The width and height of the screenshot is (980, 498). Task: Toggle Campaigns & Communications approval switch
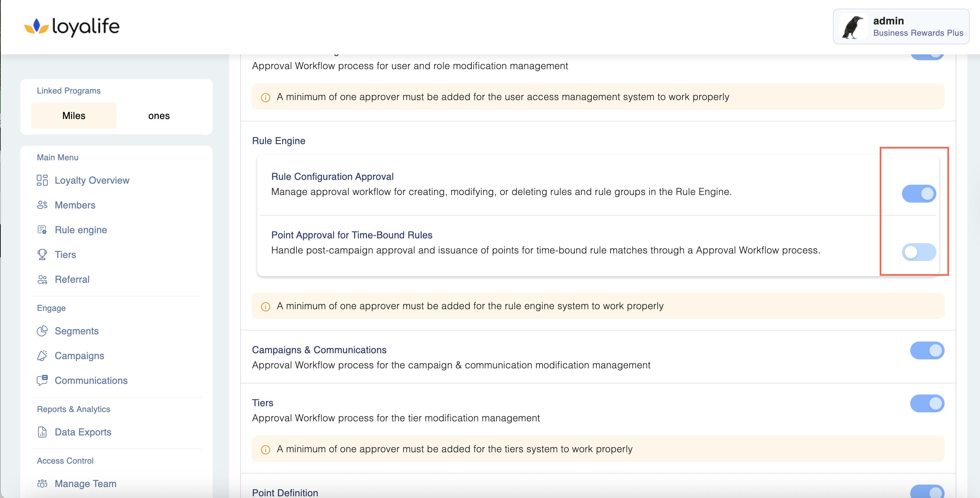pyautogui.click(x=927, y=350)
